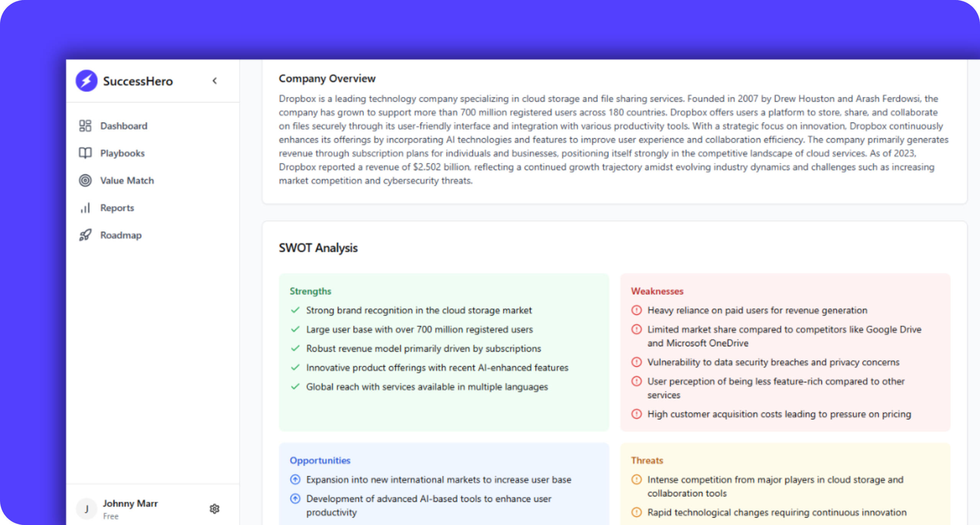Collapse the sidebar with the chevron
The width and height of the screenshot is (980, 525).
coord(215,81)
